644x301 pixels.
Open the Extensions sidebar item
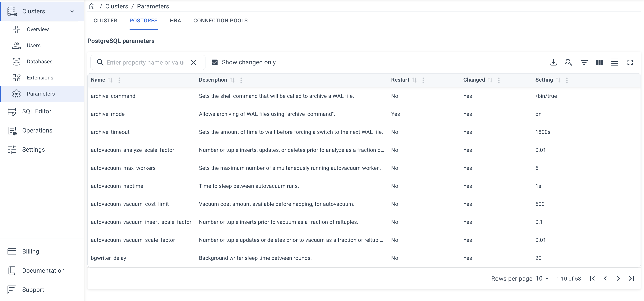click(x=40, y=78)
